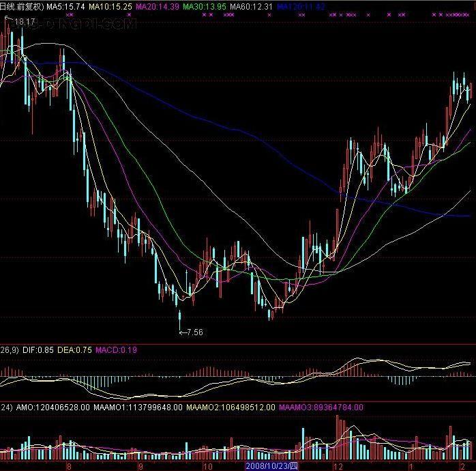Click the 7.56 low price marker

[194, 332]
